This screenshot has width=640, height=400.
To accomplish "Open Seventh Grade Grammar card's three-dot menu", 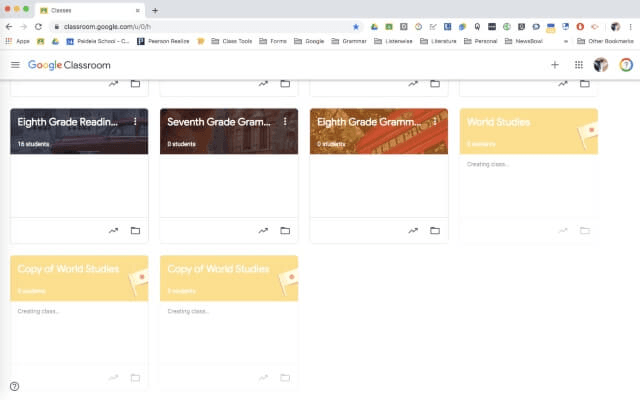I will coord(285,122).
